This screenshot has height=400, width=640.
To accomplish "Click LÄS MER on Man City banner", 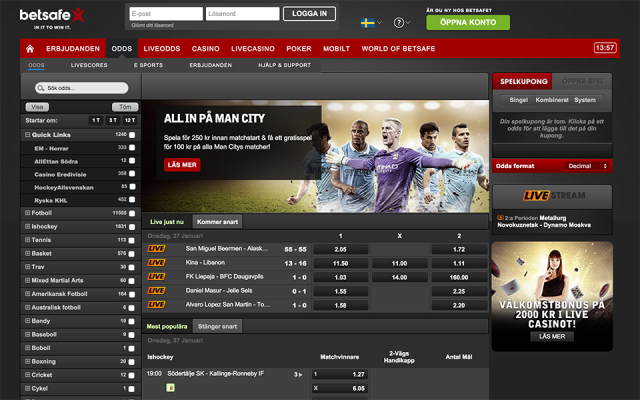I will [182, 164].
